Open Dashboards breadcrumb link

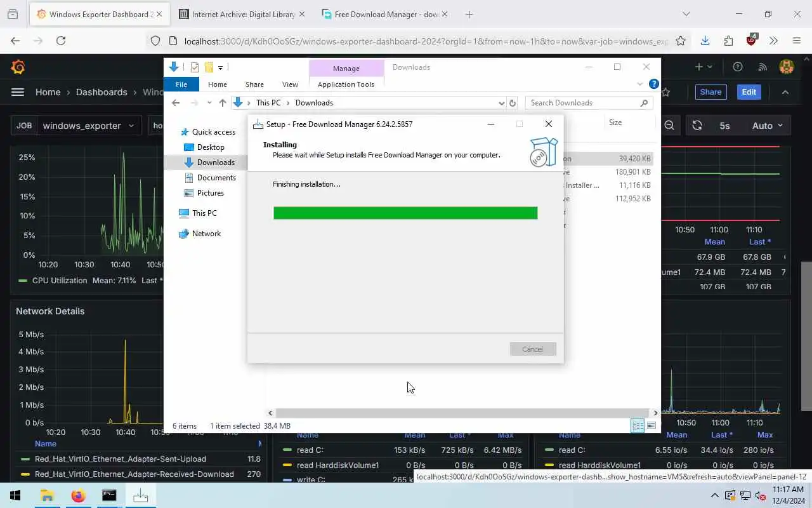101,92
